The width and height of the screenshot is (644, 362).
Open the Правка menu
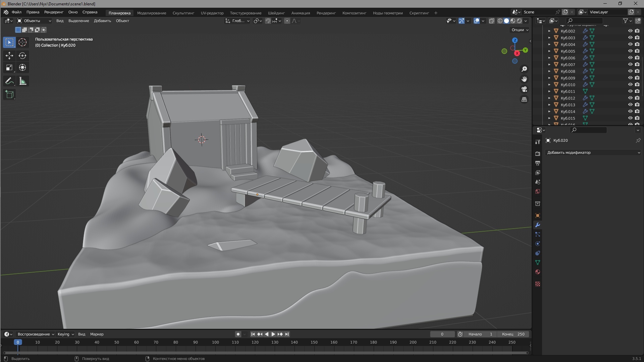pos(33,12)
